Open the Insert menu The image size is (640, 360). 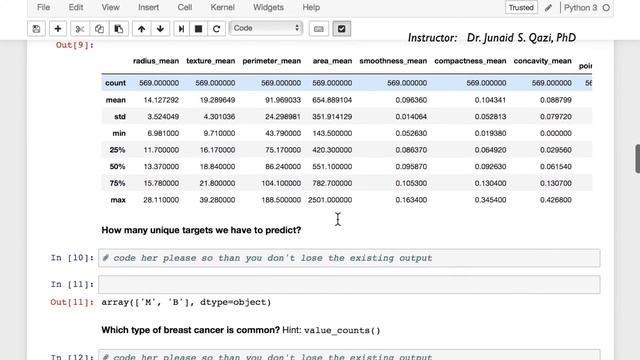pos(148,7)
